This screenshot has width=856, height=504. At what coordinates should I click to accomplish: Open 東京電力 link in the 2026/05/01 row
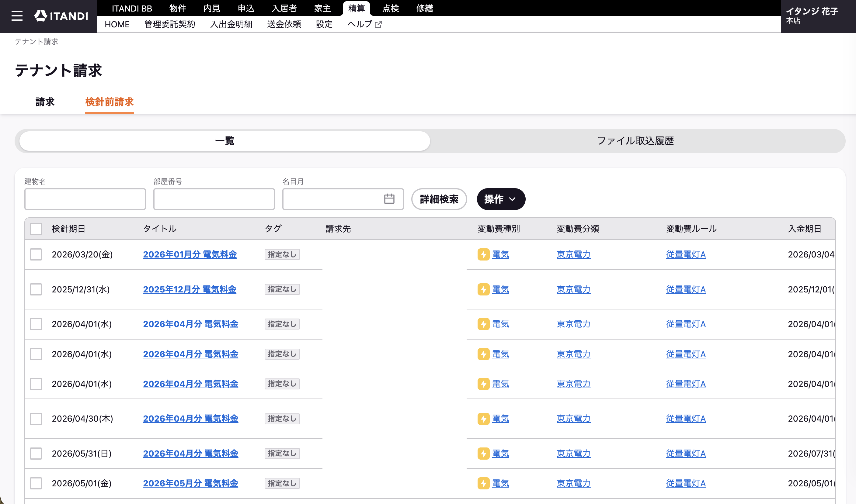click(573, 483)
